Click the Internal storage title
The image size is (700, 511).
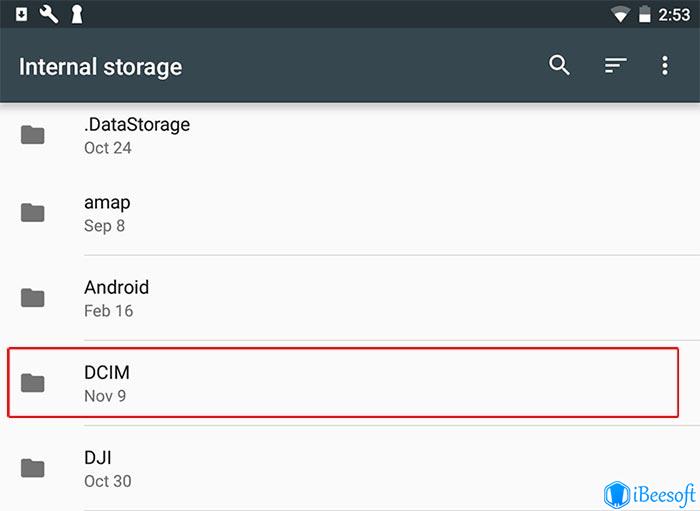tap(100, 67)
